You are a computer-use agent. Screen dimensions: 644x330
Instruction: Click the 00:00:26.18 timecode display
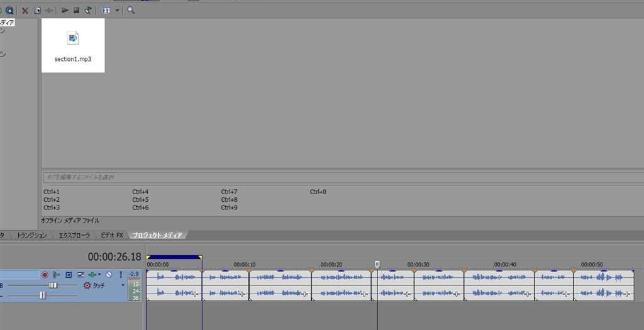[114, 257]
